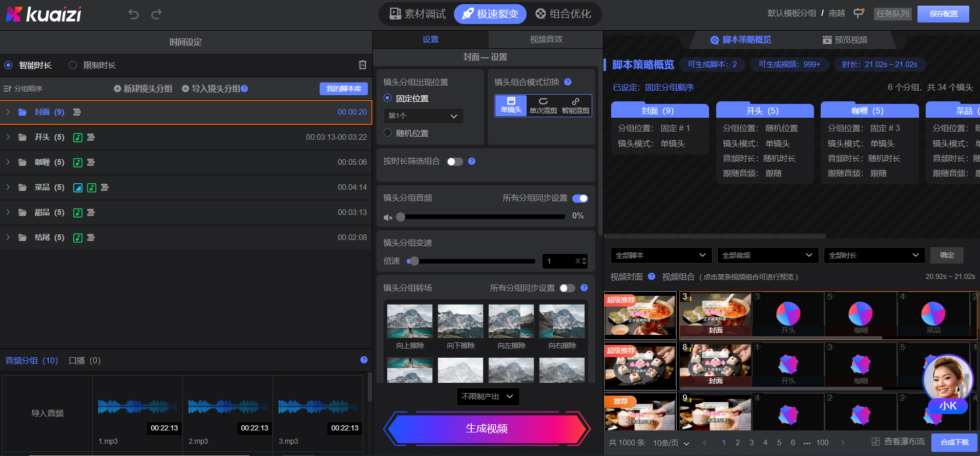The image size is (980, 456).
Task: Click the help icon in audio group bar
Action: (x=364, y=360)
